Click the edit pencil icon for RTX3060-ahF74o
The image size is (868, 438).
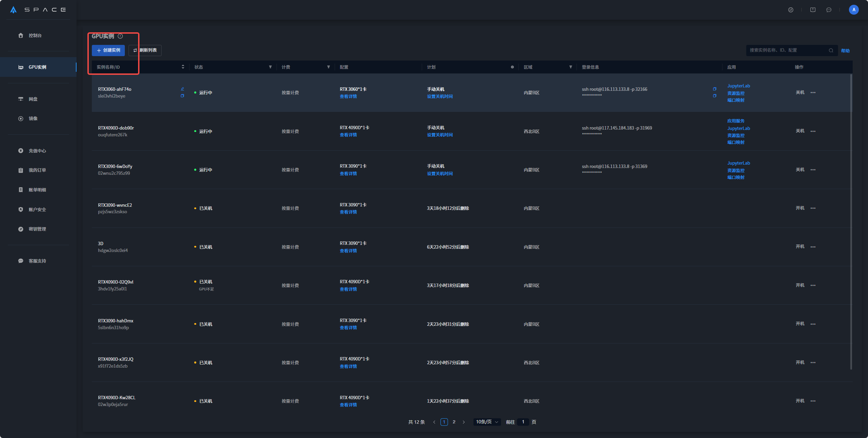click(182, 89)
